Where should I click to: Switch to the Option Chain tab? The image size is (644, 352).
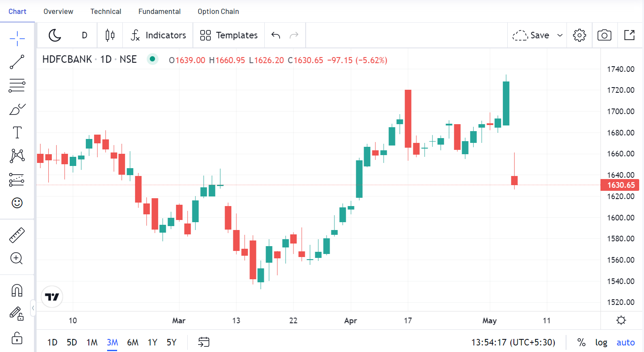pyautogui.click(x=218, y=11)
